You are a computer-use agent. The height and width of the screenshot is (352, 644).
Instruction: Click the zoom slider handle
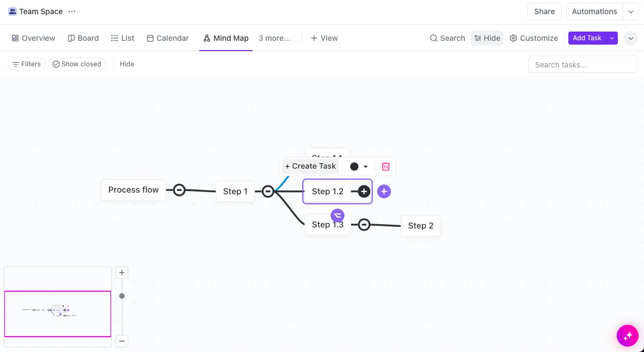(x=122, y=296)
